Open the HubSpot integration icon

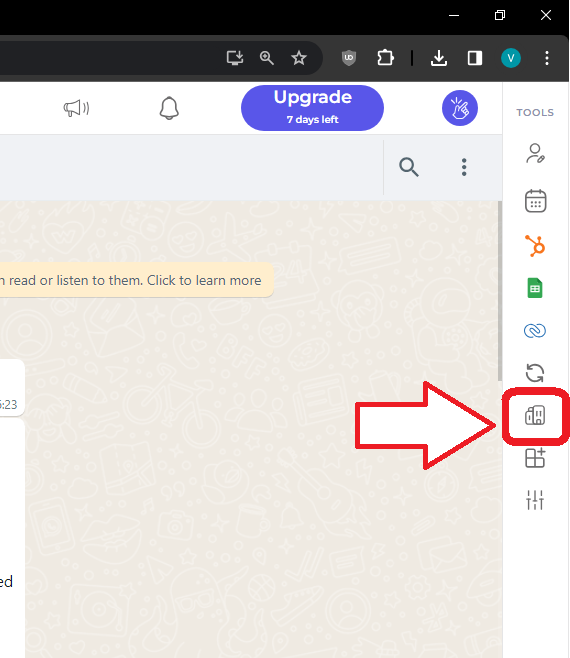[x=535, y=245]
